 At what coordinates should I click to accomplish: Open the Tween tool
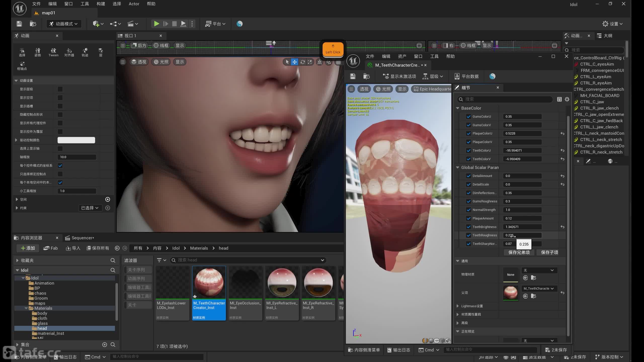53,52
